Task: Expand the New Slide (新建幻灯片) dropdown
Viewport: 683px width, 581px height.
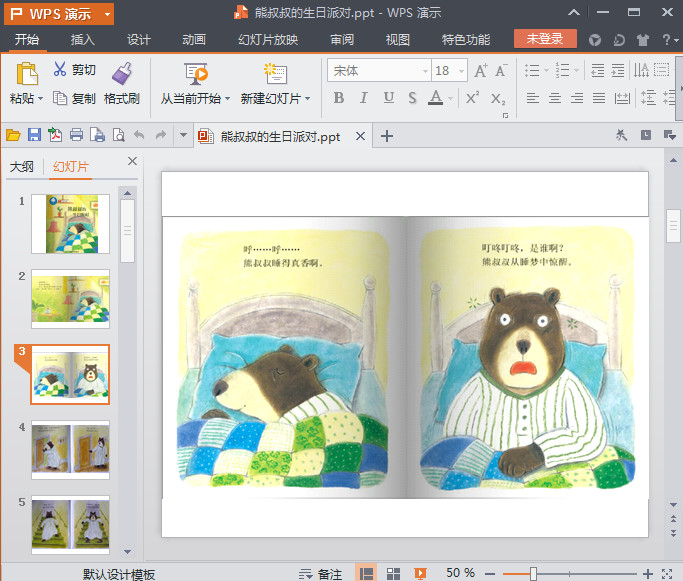Action: (308, 99)
